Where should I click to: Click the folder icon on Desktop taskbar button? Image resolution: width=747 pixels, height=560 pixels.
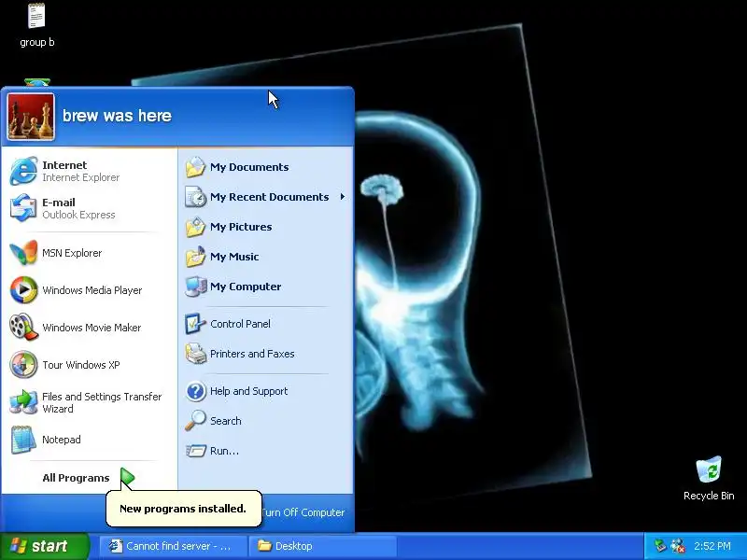264,545
